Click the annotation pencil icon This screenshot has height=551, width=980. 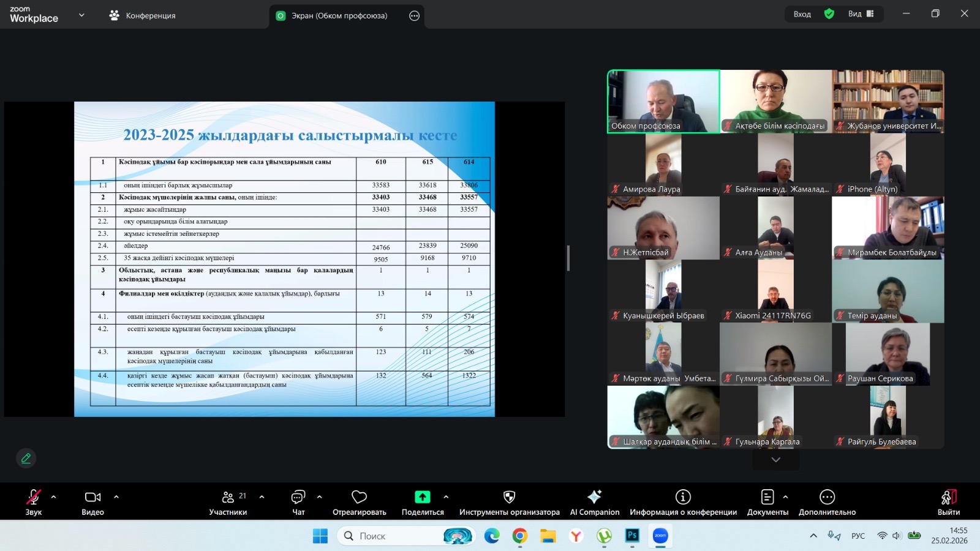point(26,458)
